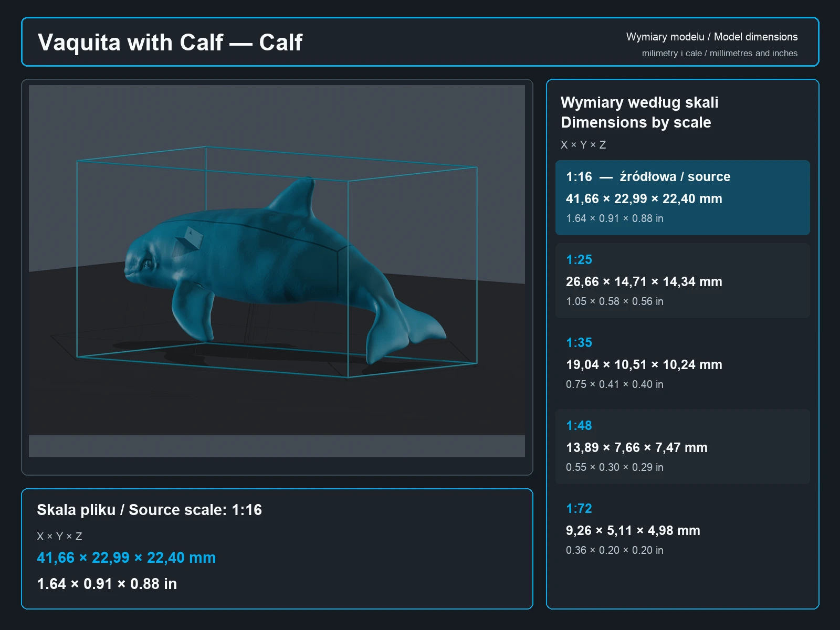This screenshot has height=630, width=840.
Task: Click the "Wymiary według skali" heading
Action: (x=639, y=102)
